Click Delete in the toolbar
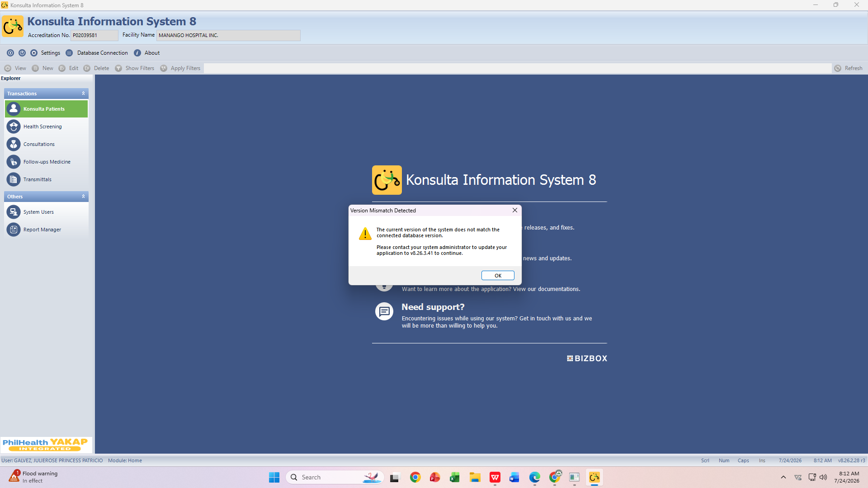The height and width of the screenshot is (488, 868). coord(96,68)
